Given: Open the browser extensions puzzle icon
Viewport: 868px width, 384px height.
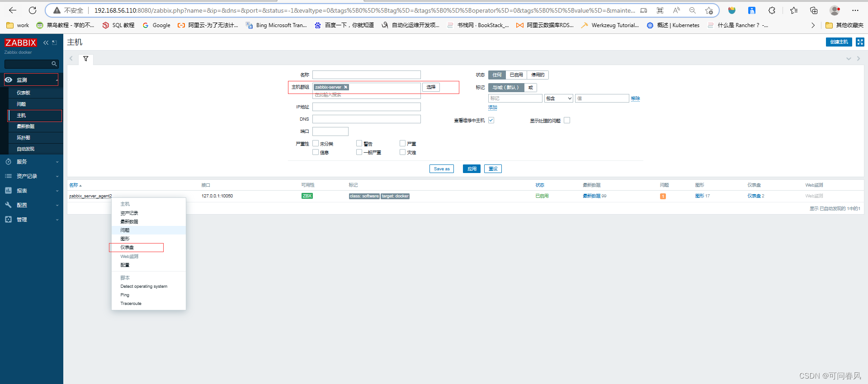Looking at the screenshot, I should [x=772, y=10].
